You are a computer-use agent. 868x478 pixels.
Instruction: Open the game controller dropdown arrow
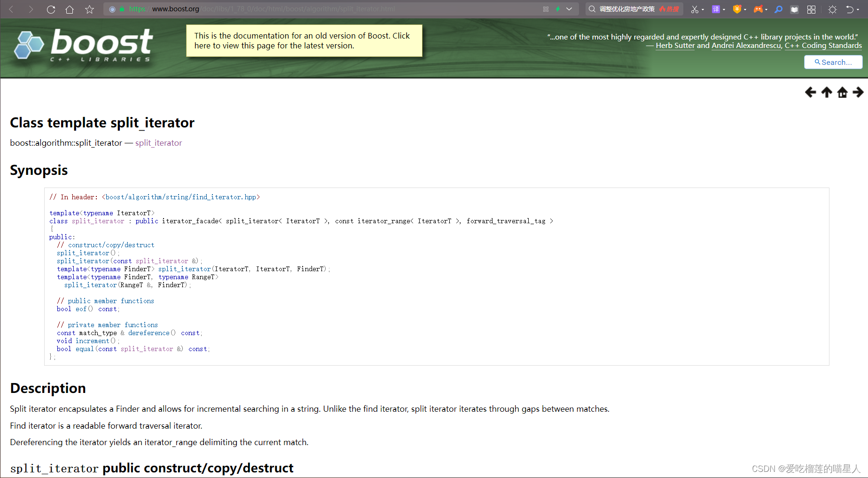(766, 9)
